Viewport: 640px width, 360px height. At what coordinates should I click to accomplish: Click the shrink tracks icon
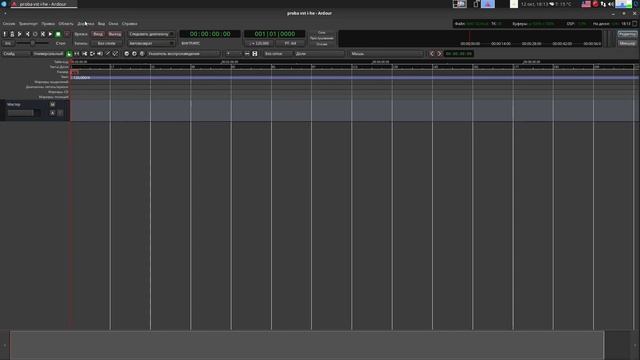(x=247, y=54)
